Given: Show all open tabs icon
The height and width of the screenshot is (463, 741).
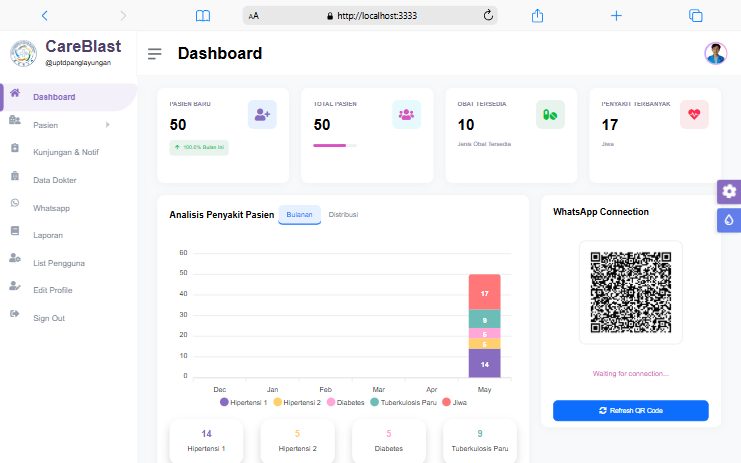Looking at the screenshot, I should pos(696,16).
